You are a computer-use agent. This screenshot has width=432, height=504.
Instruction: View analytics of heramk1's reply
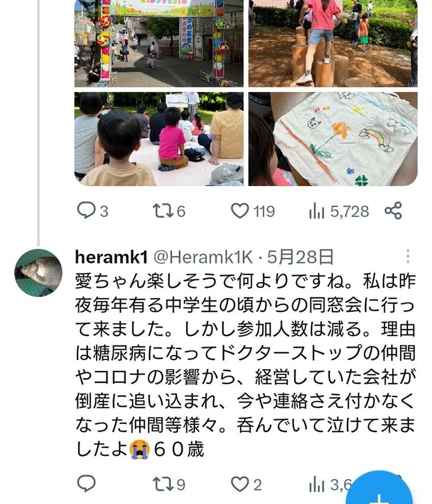(330, 484)
